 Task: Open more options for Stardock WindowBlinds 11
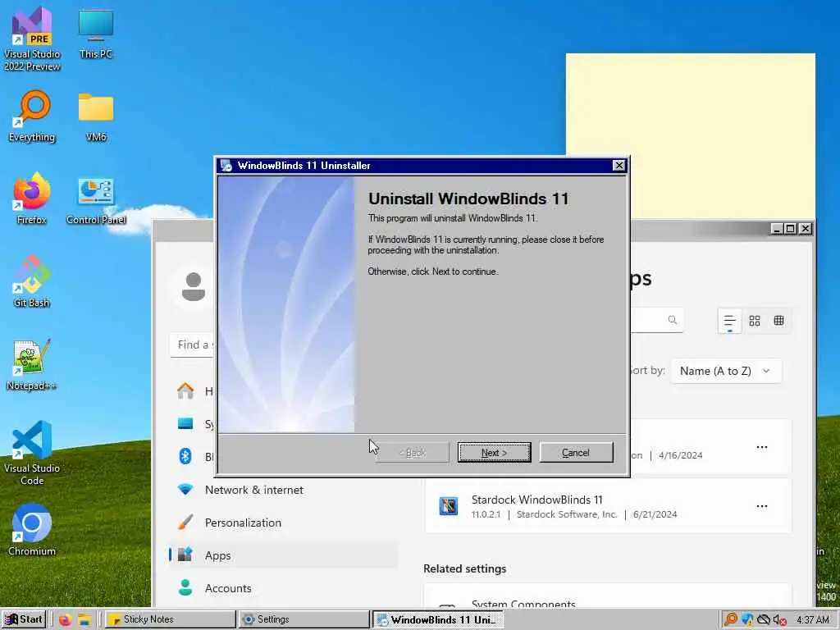tap(762, 505)
